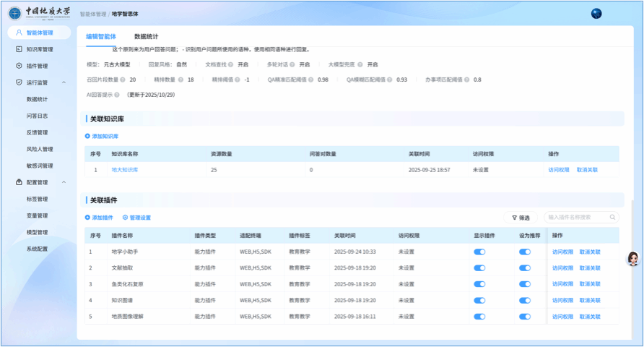Click the floating assistant avatar
644x347 pixels.
click(x=632, y=259)
